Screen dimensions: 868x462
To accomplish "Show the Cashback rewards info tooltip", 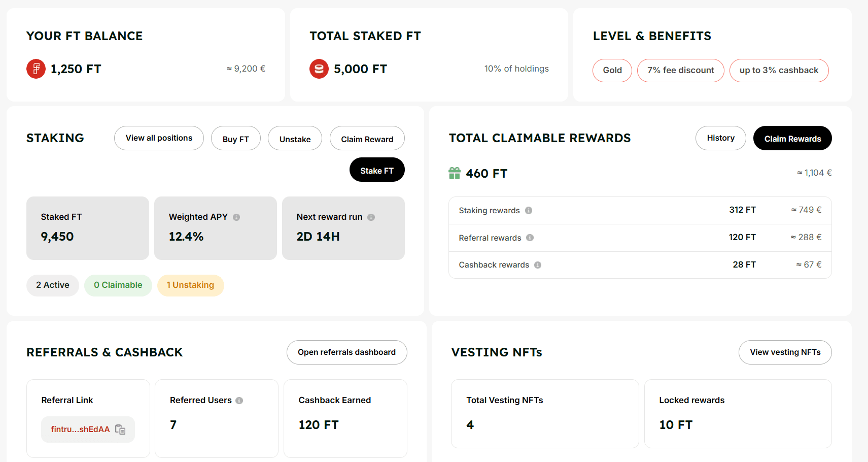I will [538, 265].
